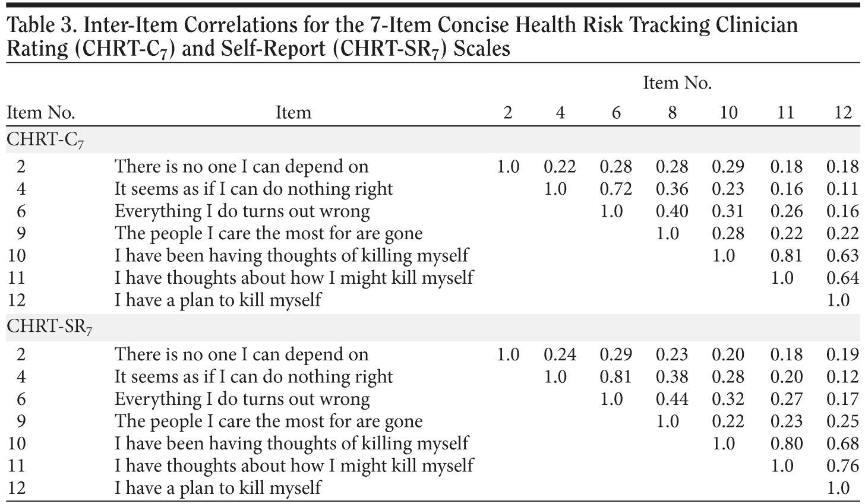This screenshot has width=865, height=504.
Task: Select the 0.76 correlation value
Action: click(x=842, y=465)
